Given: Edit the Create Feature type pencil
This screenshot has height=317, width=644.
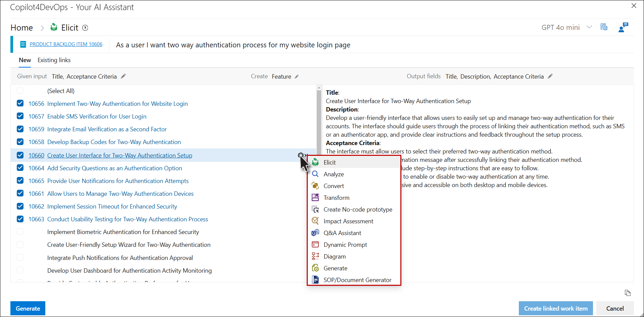Looking at the screenshot, I should pos(297,77).
